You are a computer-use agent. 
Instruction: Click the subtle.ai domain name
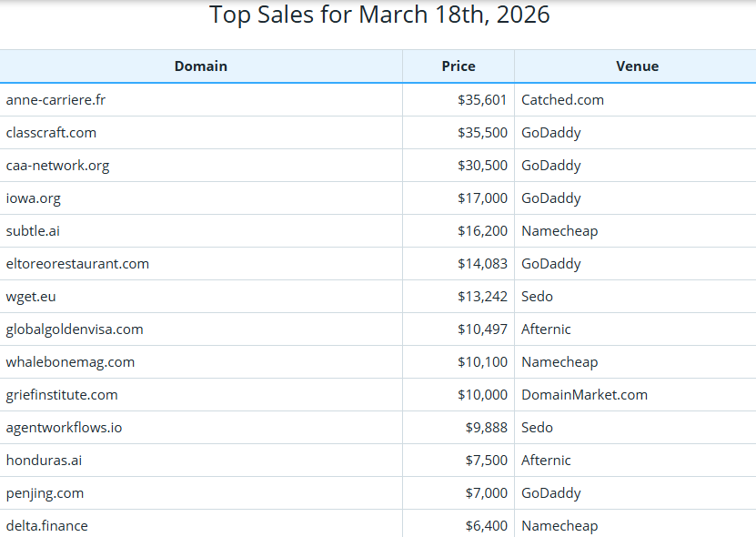[x=33, y=230]
